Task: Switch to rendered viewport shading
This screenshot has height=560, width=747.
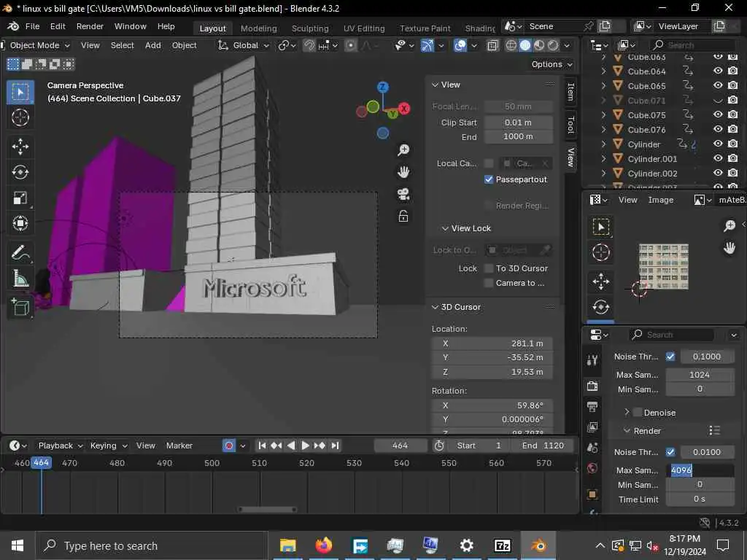Action: (553, 45)
